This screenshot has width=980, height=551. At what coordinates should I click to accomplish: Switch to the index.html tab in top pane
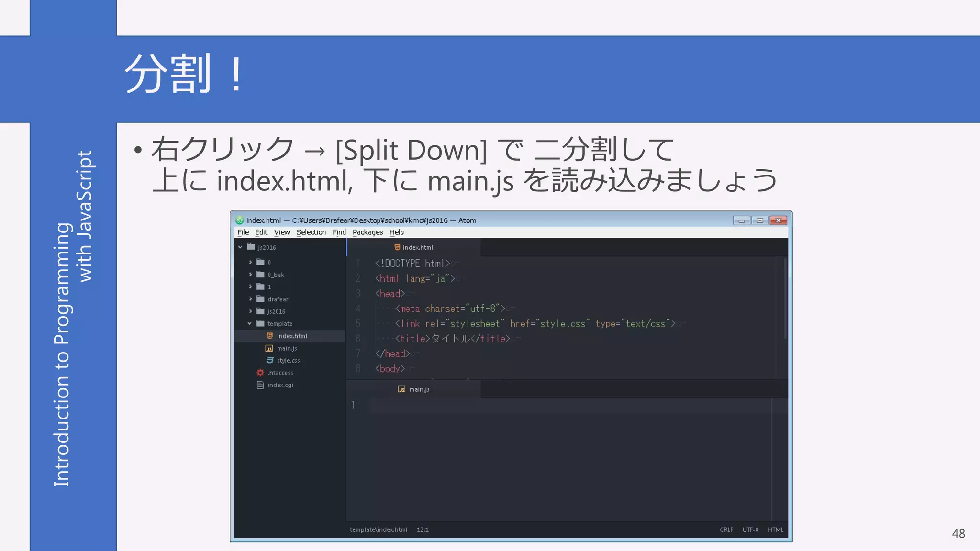pos(414,247)
